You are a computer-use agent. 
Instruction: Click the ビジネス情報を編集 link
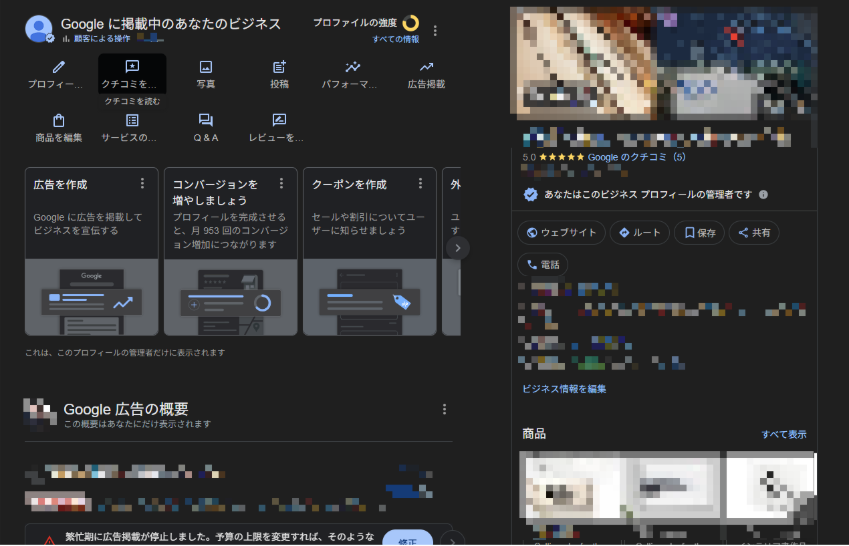[564, 389]
